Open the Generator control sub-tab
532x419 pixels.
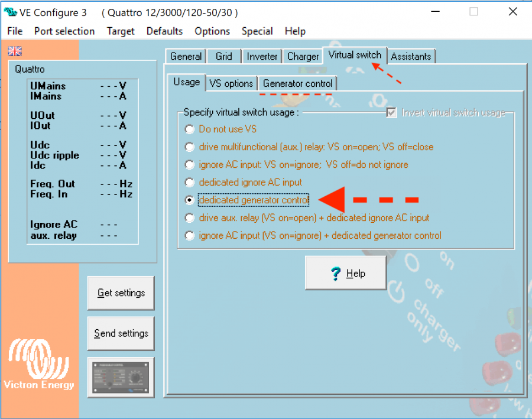pyautogui.click(x=297, y=83)
